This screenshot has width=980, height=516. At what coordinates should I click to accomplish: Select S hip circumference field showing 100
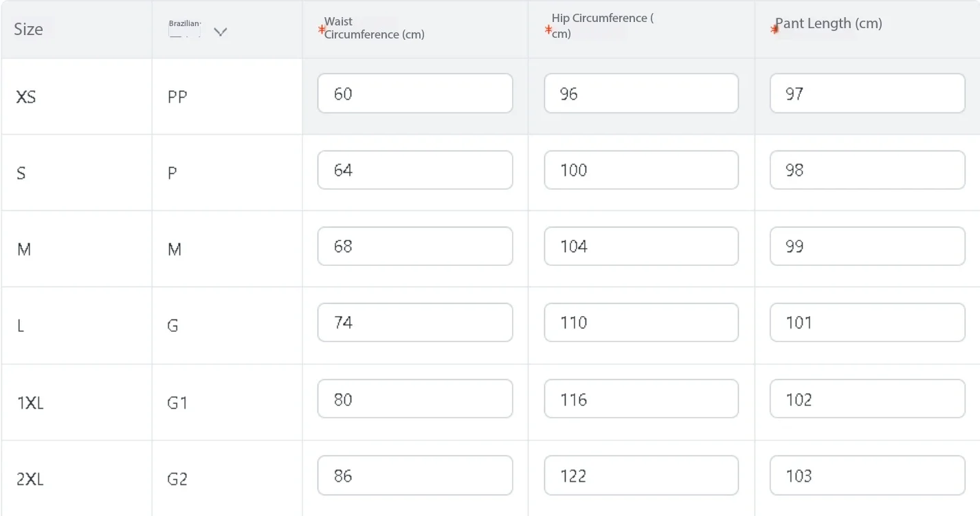pyautogui.click(x=641, y=170)
